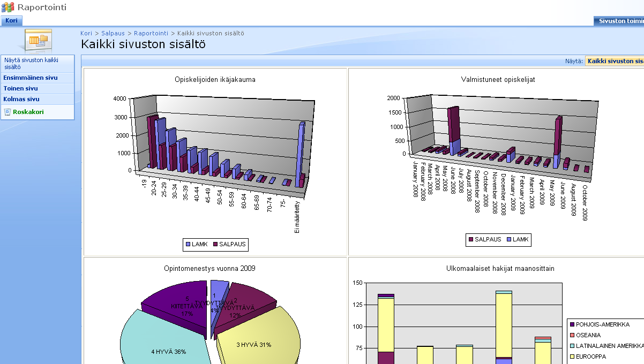
Task: Open the Näytä view dropdown
Action: tap(615, 61)
